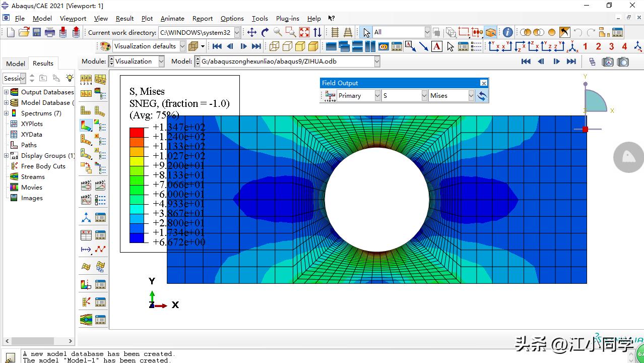
Task: Toggle the field output synchronize button
Action: 482,96
